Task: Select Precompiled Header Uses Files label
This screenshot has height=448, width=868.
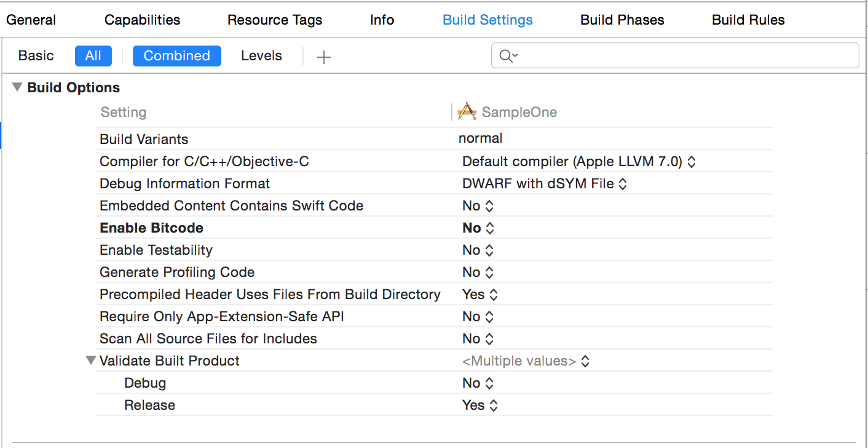Action: click(270, 295)
